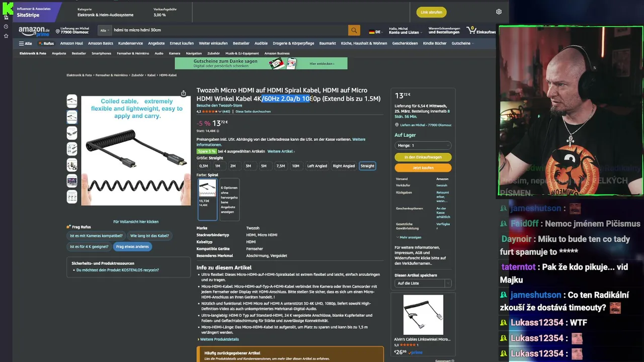Open the KOSTENLOS recyceln link
The height and width of the screenshot is (362, 644).
(x=117, y=270)
